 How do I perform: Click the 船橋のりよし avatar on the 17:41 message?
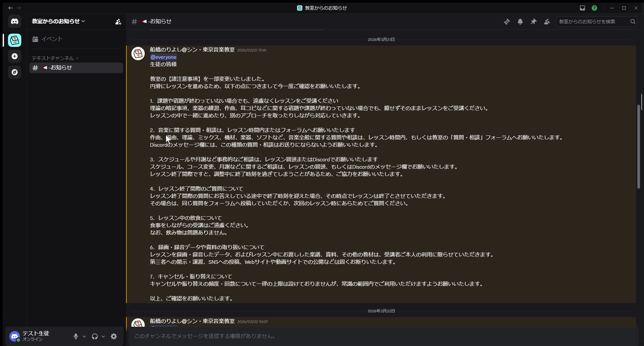click(x=138, y=54)
